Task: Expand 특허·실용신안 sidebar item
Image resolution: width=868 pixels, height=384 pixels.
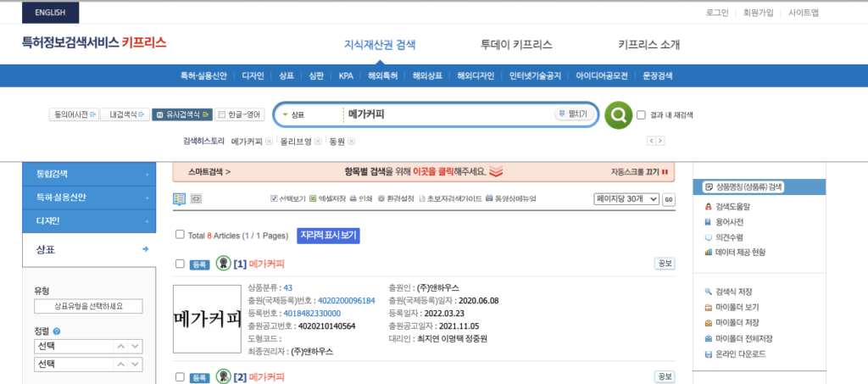Action: [88, 198]
